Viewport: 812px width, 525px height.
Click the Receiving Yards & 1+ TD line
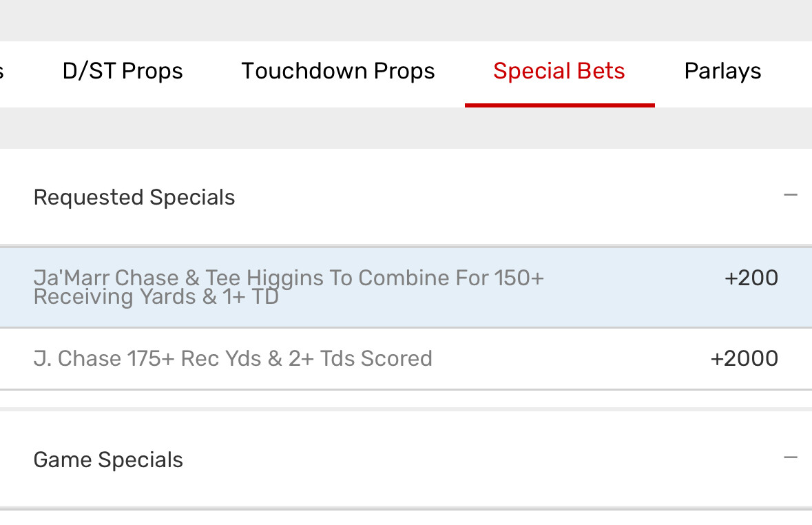(x=156, y=298)
